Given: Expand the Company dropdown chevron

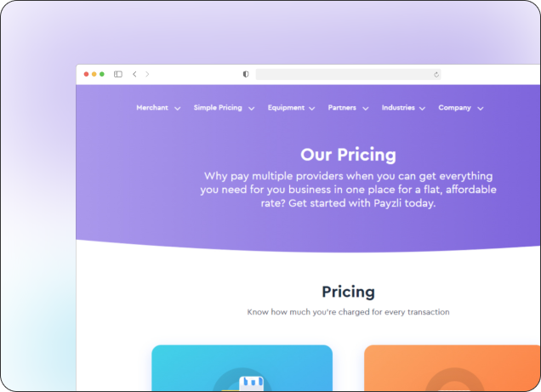Looking at the screenshot, I should [x=481, y=109].
